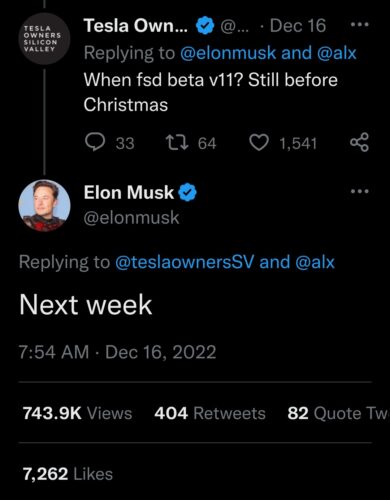Open @alx mention in Elon's reply

coord(315,262)
